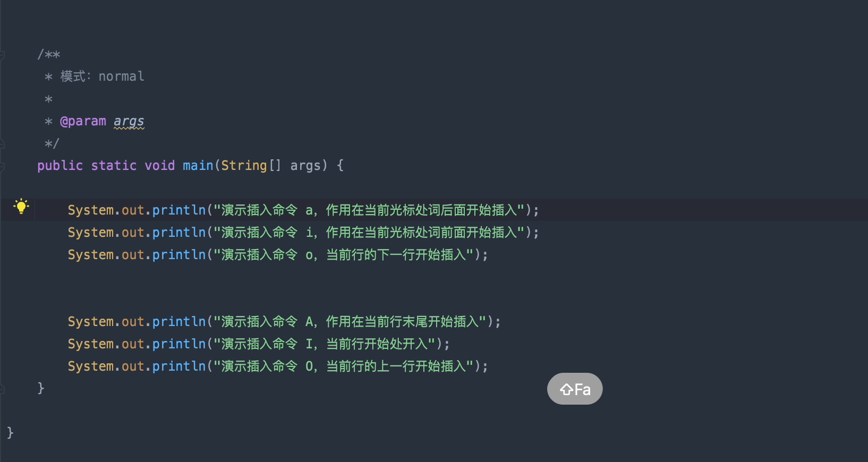Click the fold marker at the method's closing brace
The image size is (868, 462).
click(2, 389)
